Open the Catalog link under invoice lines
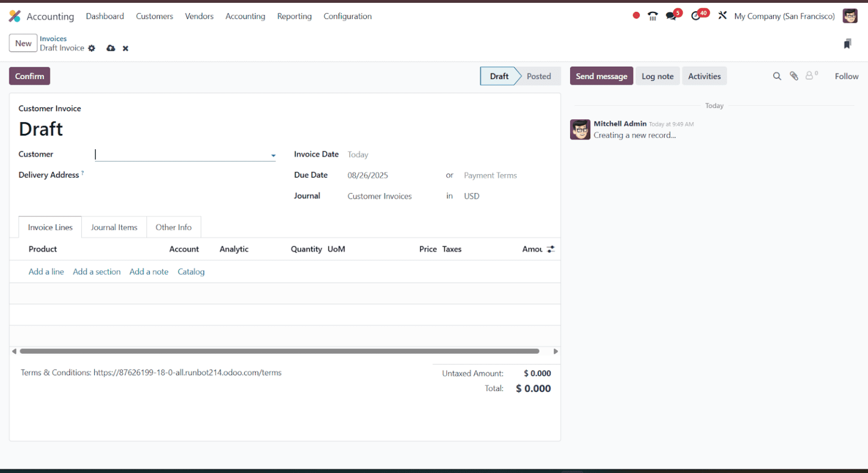 pos(191,272)
